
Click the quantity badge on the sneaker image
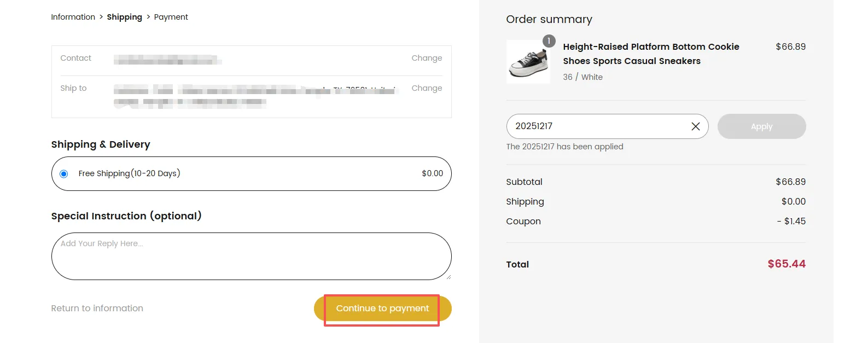click(x=549, y=41)
